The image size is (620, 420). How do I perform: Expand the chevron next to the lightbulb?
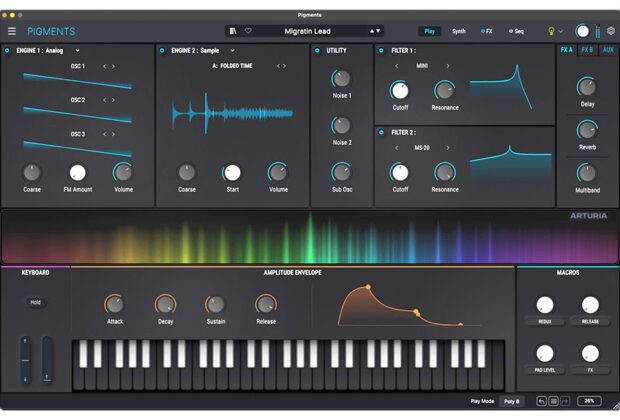[x=560, y=31]
